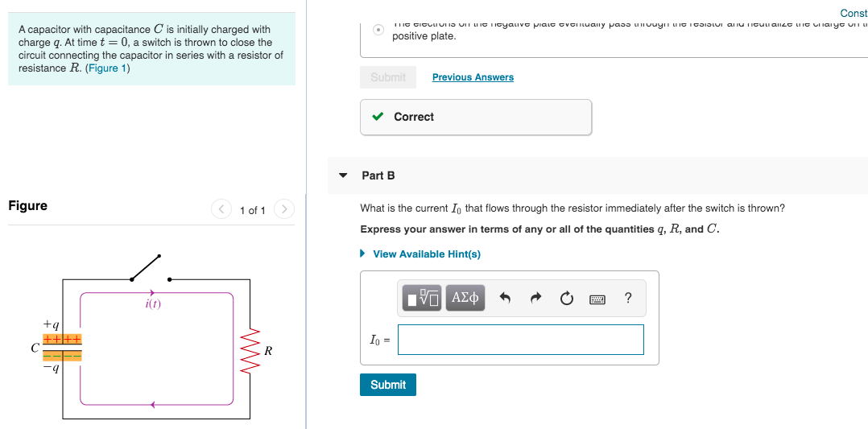Click the question mark help icon
Viewport: 868px width, 429px height.
628,298
